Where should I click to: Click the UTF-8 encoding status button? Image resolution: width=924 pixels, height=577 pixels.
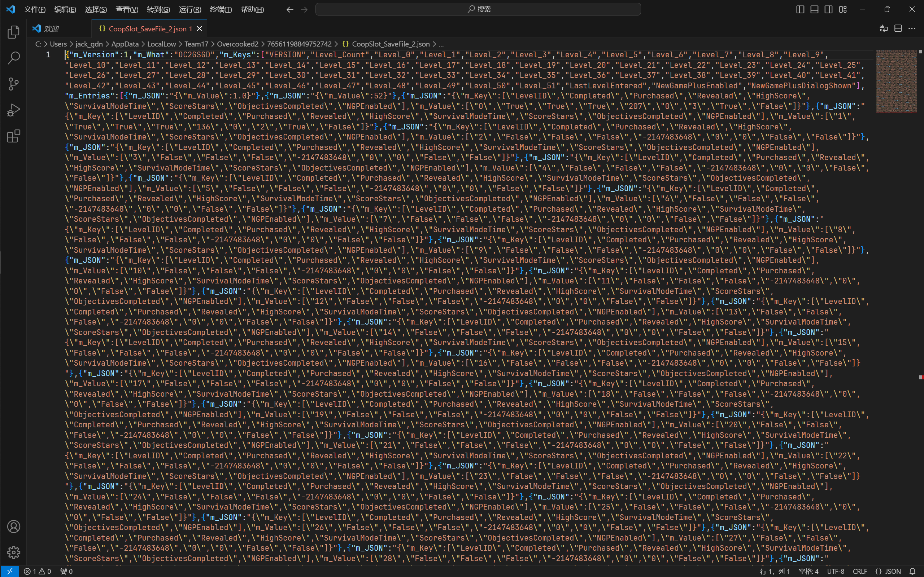point(836,571)
